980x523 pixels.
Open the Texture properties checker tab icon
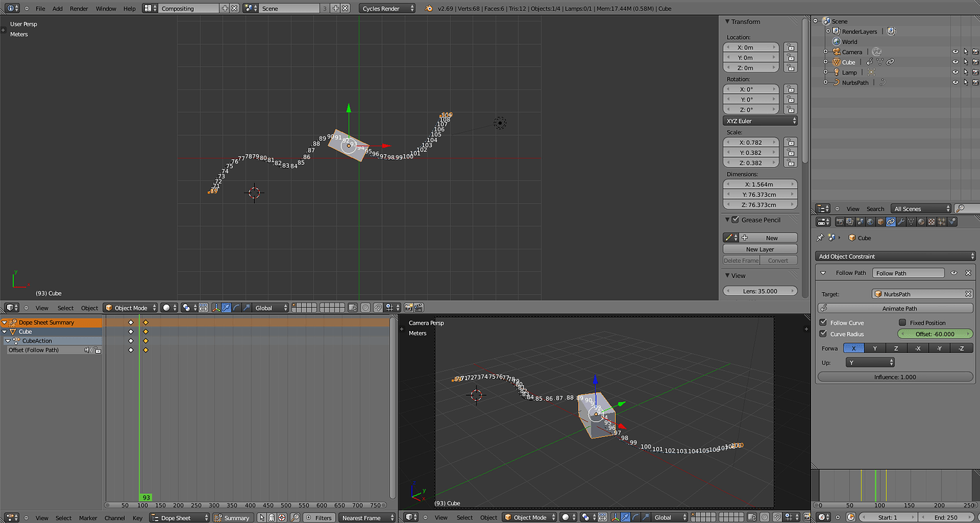click(932, 222)
